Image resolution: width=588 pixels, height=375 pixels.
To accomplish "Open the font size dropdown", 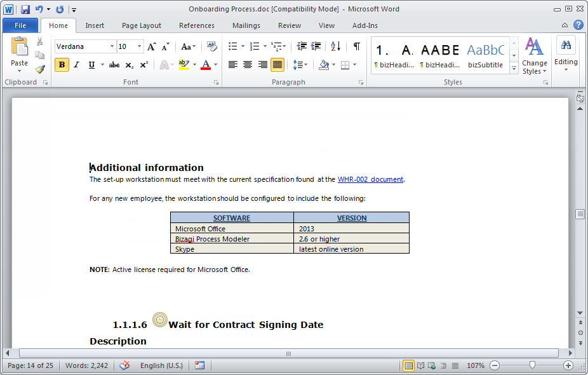I will tap(139, 46).
